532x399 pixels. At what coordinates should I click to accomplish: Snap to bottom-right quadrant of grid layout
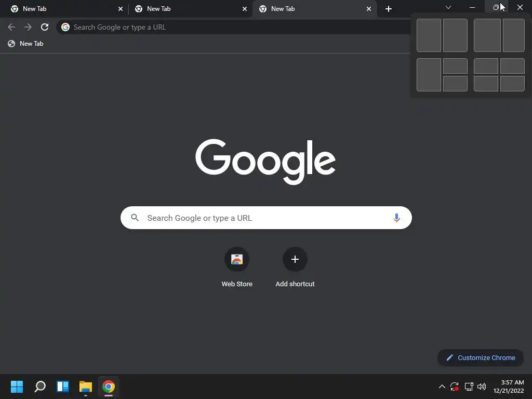512,84
